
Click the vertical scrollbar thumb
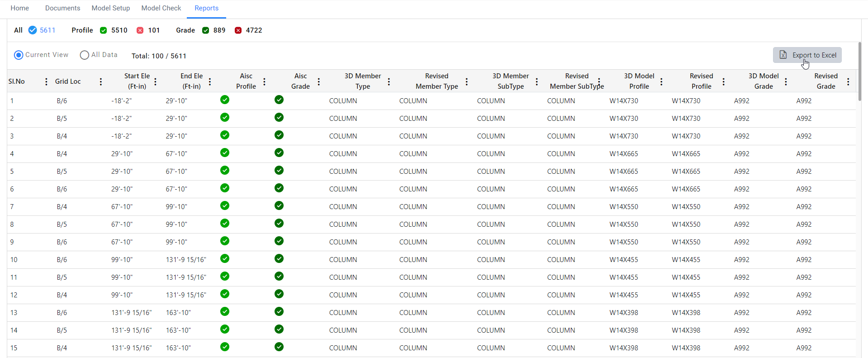pos(859,72)
